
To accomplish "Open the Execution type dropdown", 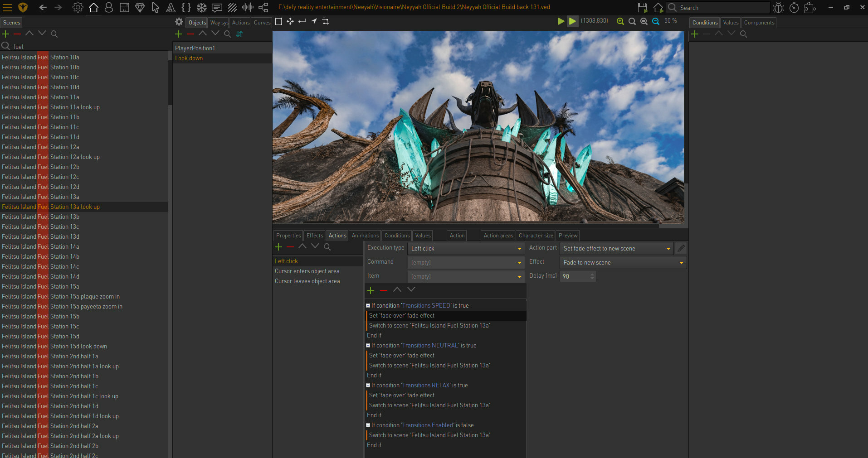I will click(466, 248).
